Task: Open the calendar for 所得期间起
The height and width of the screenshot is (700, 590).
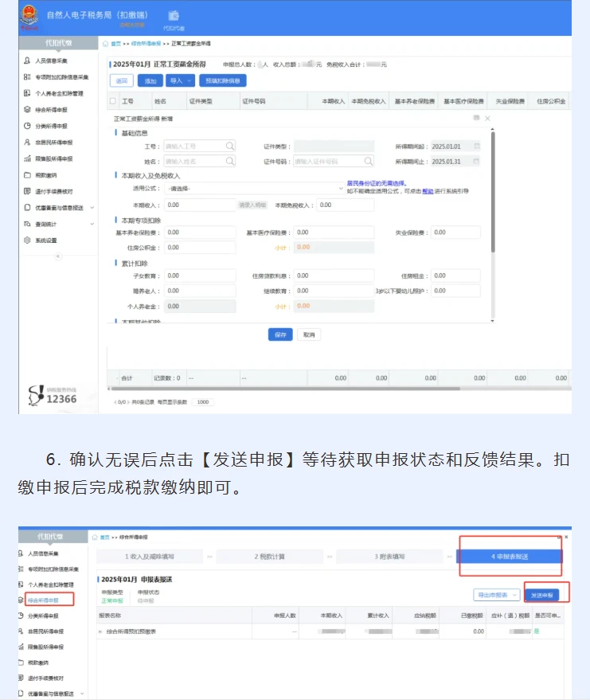Action: pos(477,146)
